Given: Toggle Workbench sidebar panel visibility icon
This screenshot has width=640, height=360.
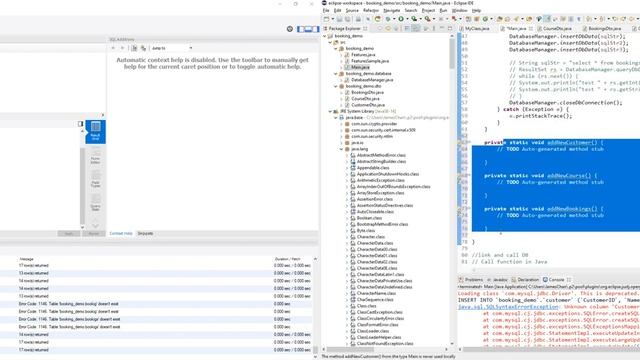Looking at the screenshot, I should click(301, 29).
